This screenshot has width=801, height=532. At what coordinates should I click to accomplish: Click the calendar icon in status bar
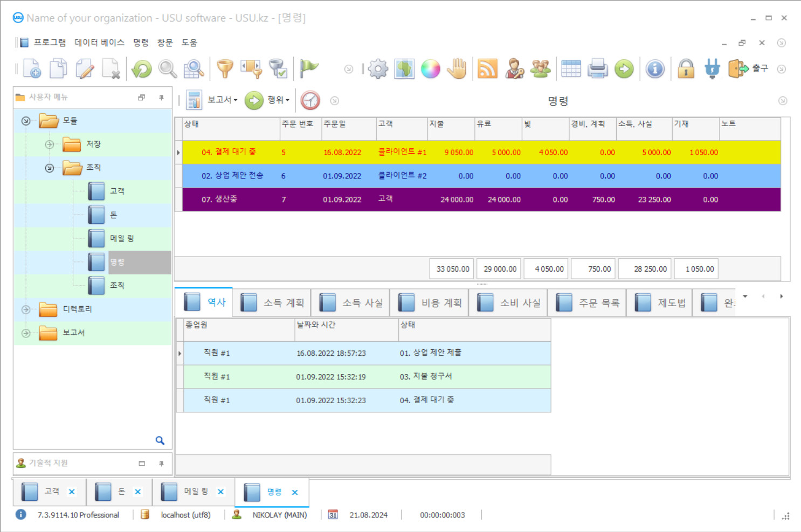click(x=333, y=515)
